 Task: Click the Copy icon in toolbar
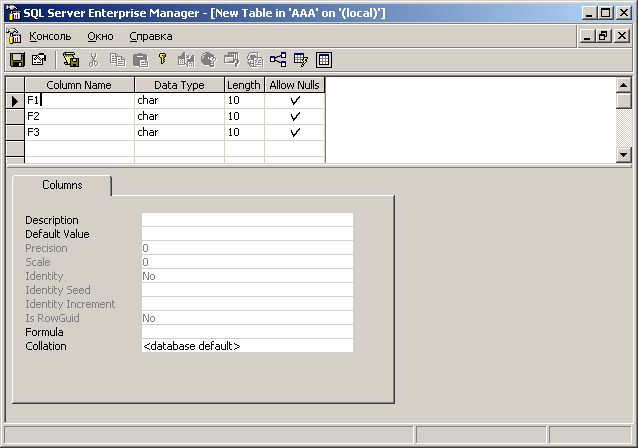pos(117,60)
